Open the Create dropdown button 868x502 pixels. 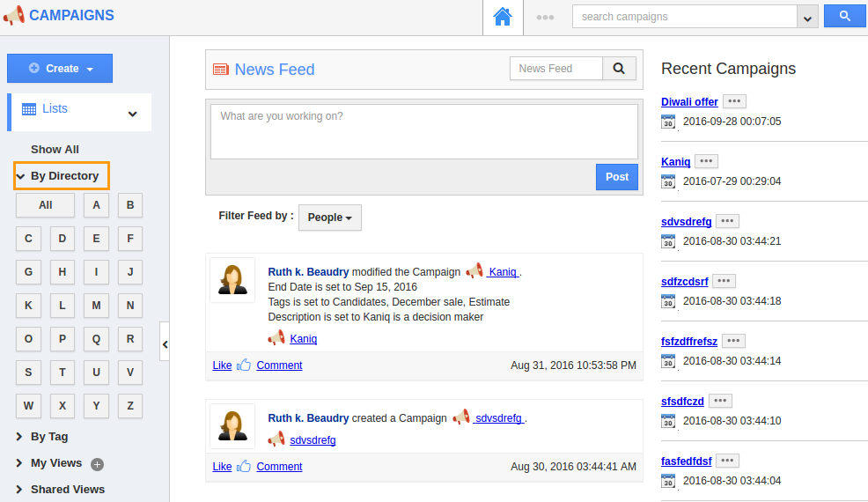pos(60,68)
